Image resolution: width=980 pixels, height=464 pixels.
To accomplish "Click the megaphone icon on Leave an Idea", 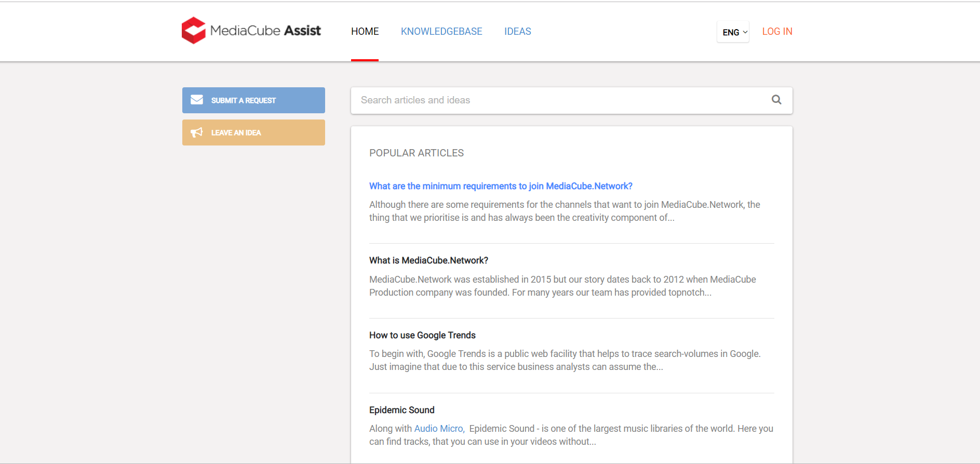I will coord(197,132).
